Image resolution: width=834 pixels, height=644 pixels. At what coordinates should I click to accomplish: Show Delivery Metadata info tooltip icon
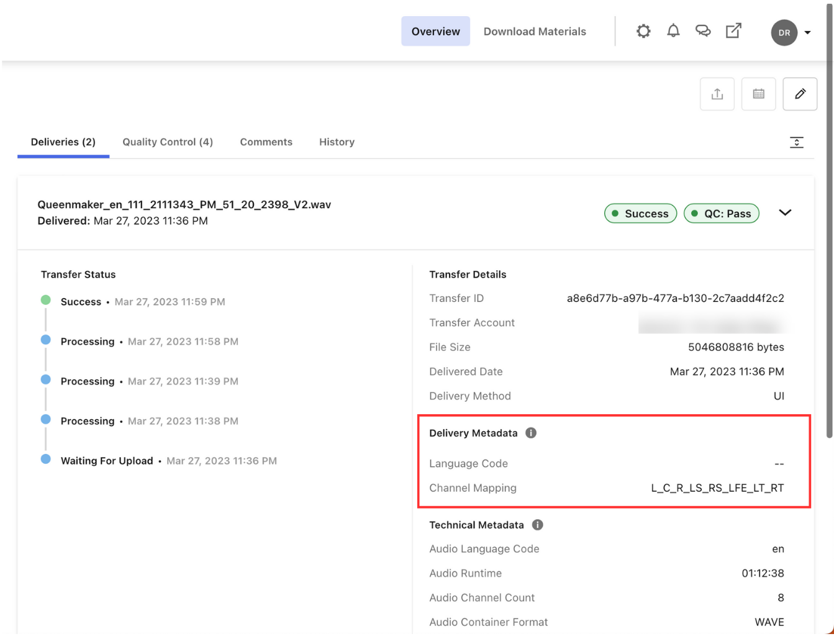coord(531,433)
